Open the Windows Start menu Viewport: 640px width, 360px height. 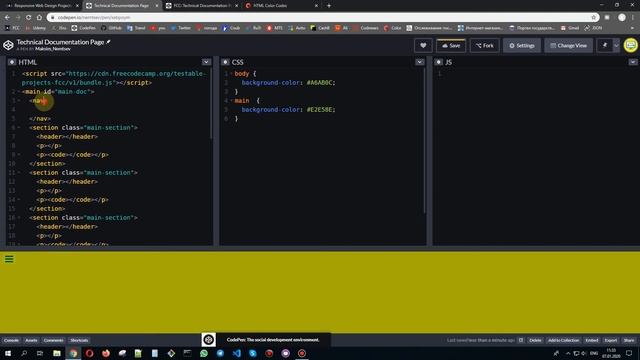pyautogui.click(x=8, y=353)
